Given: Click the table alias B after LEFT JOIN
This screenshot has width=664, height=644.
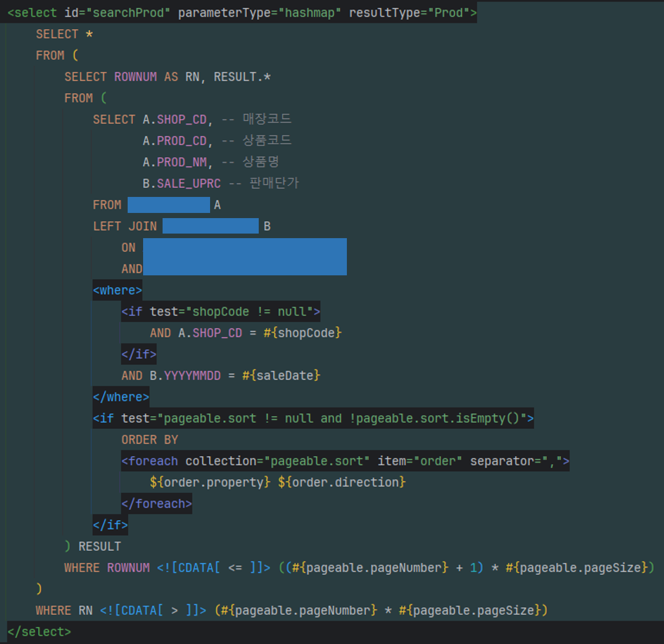Looking at the screenshot, I should pyautogui.click(x=267, y=227).
